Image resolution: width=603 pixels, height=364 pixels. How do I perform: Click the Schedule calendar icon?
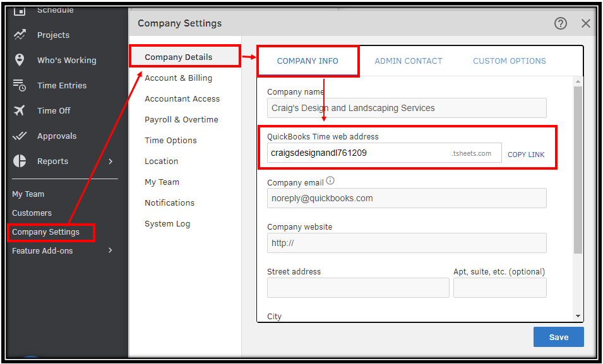[20, 11]
